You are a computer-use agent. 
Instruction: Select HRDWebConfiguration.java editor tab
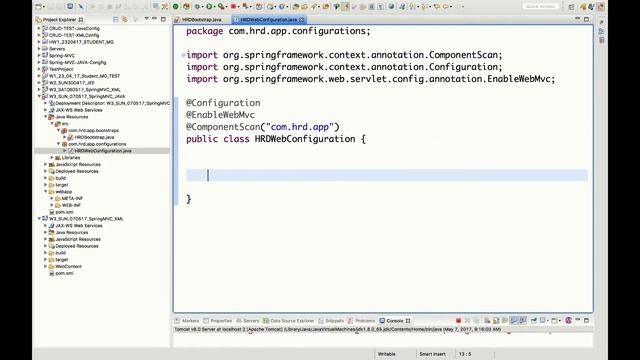[269, 20]
